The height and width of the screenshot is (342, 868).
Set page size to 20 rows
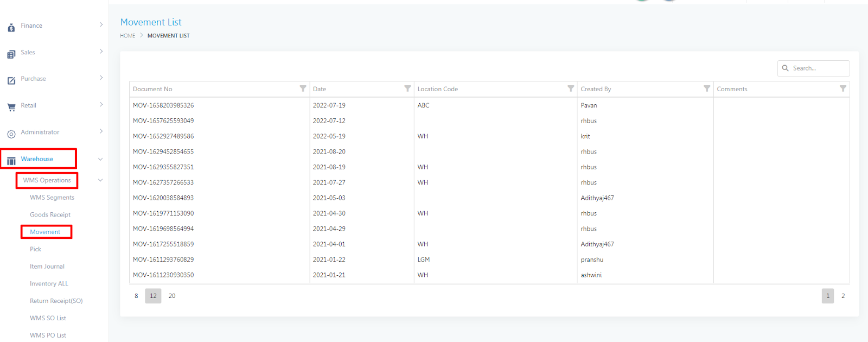pyautogui.click(x=172, y=296)
